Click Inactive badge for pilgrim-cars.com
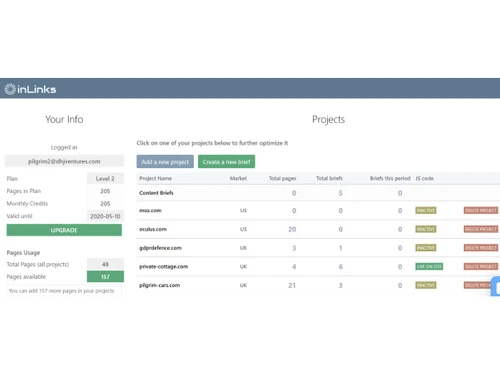Image resolution: width=500 pixels, height=375 pixels. click(x=426, y=285)
